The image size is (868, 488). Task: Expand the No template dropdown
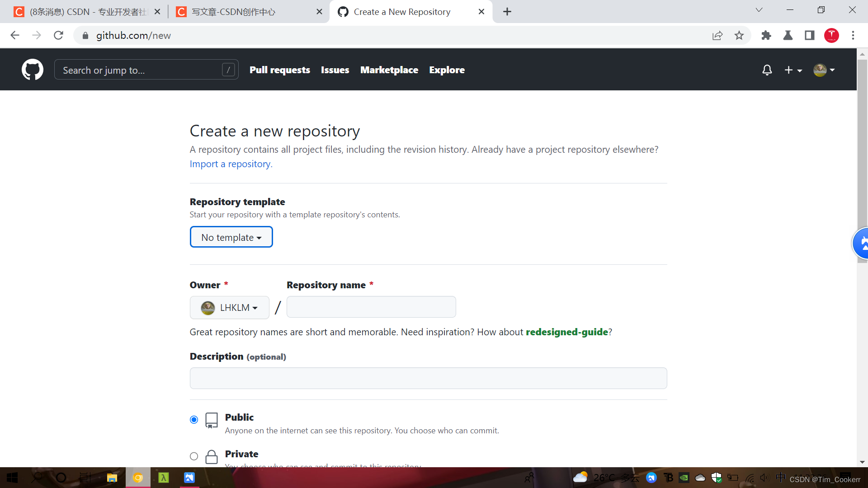(231, 237)
